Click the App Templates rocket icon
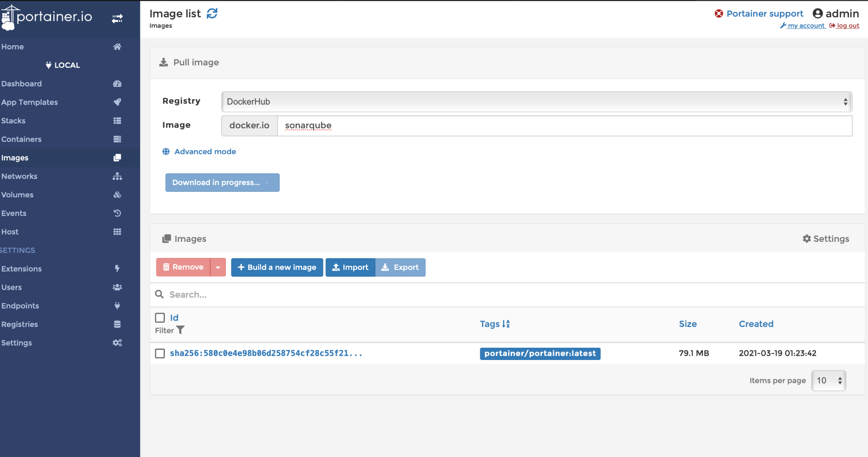The height and width of the screenshot is (457, 868). (x=117, y=102)
